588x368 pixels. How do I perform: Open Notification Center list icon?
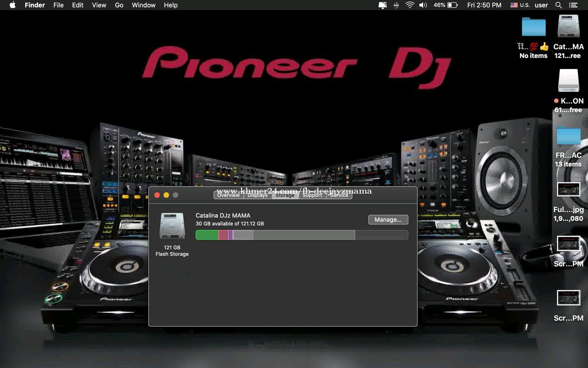[x=573, y=5]
